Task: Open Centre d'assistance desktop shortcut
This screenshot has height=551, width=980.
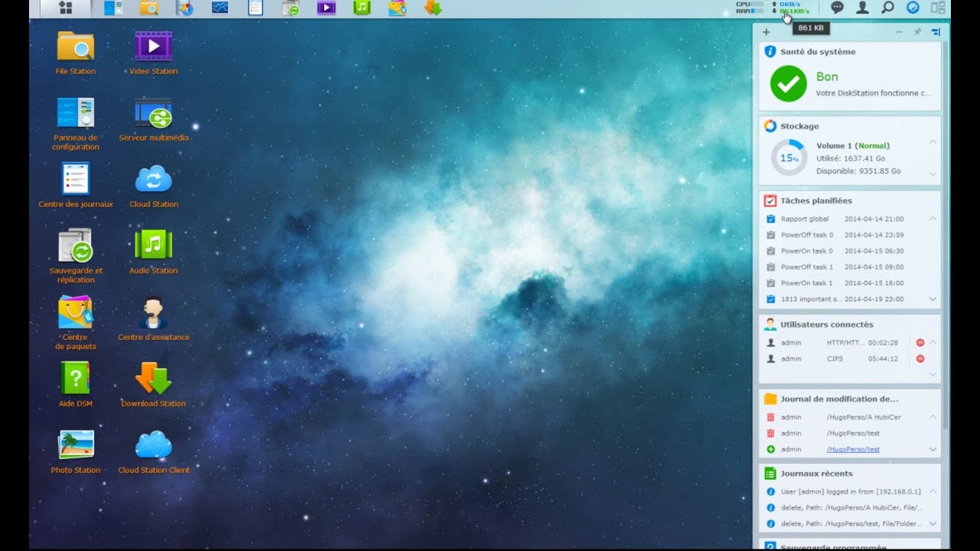Action: [153, 318]
